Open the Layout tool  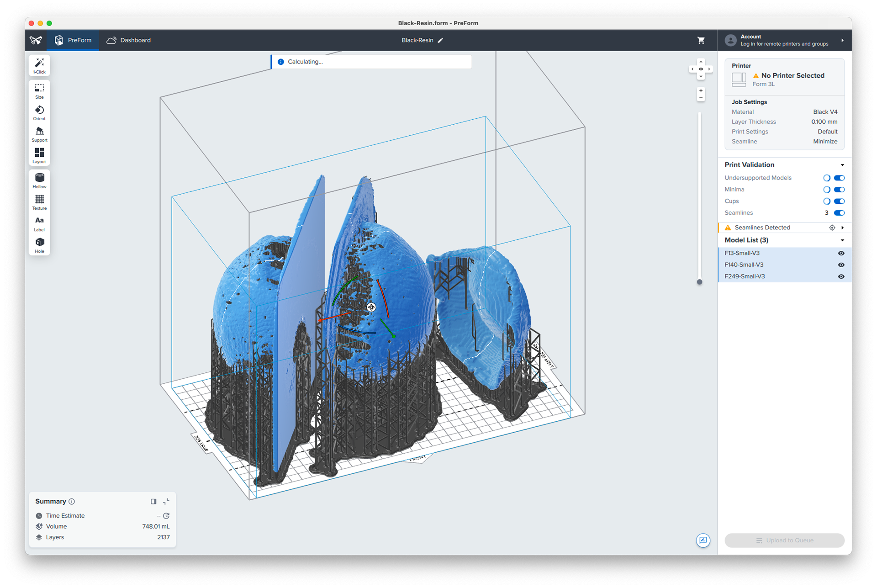(x=39, y=156)
